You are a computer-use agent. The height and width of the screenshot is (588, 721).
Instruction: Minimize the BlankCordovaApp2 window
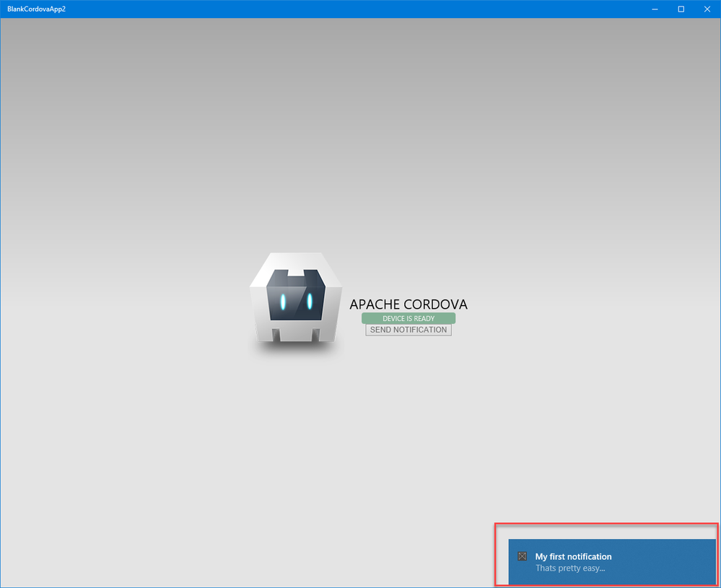(x=655, y=9)
